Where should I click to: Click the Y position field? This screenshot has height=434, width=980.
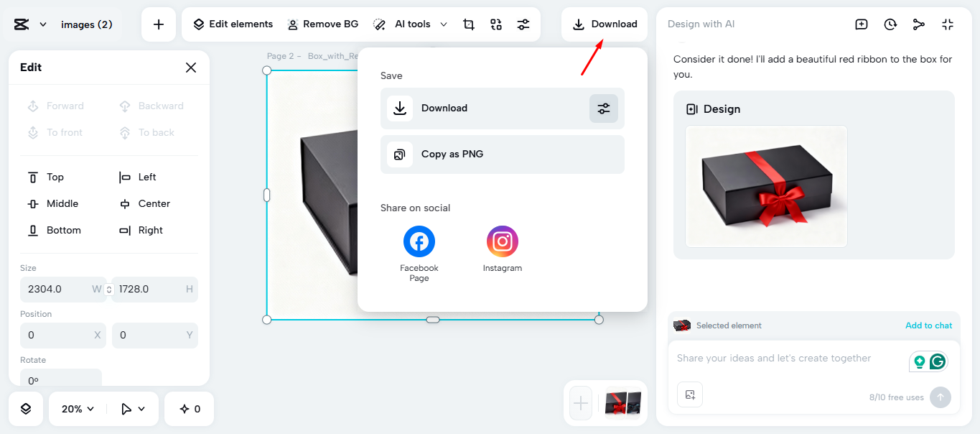[x=155, y=336]
